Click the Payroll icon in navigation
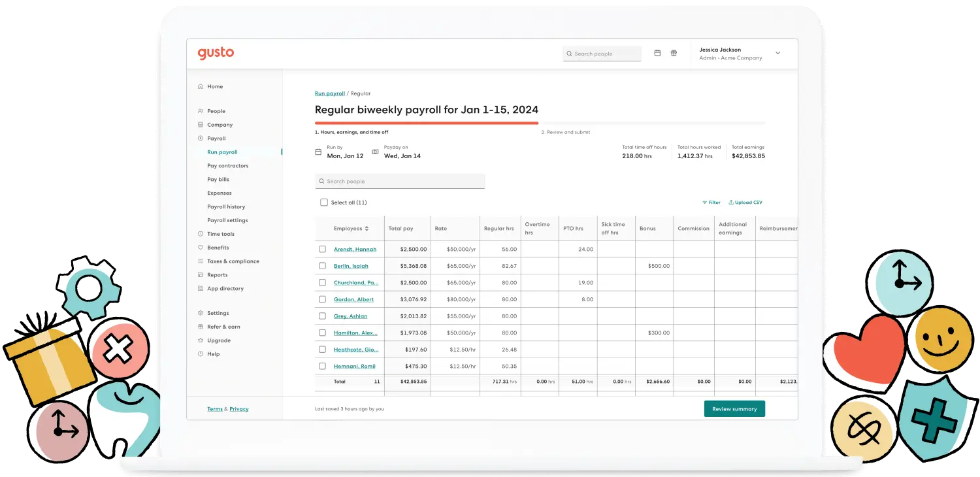Image resolution: width=980 pixels, height=477 pixels. [x=199, y=138]
